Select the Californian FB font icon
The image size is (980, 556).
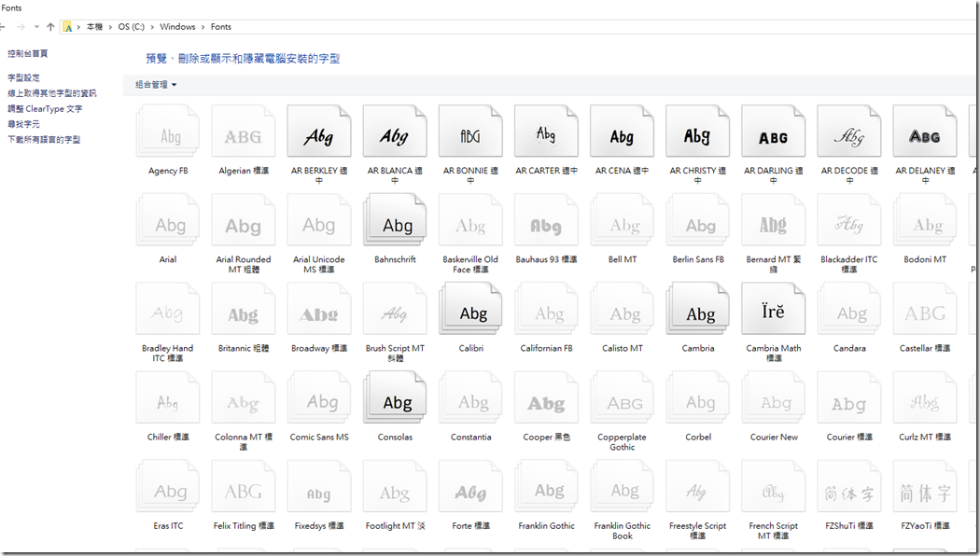[546, 309]
